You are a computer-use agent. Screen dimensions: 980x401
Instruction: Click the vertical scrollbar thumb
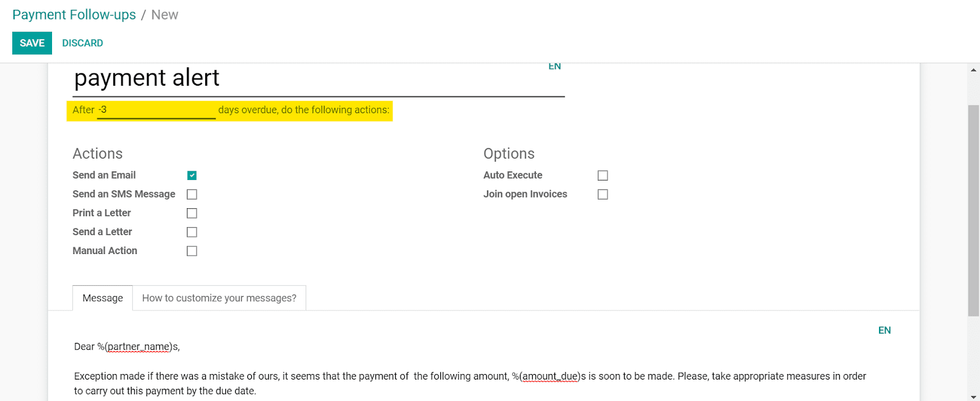(x=973, y=211)
